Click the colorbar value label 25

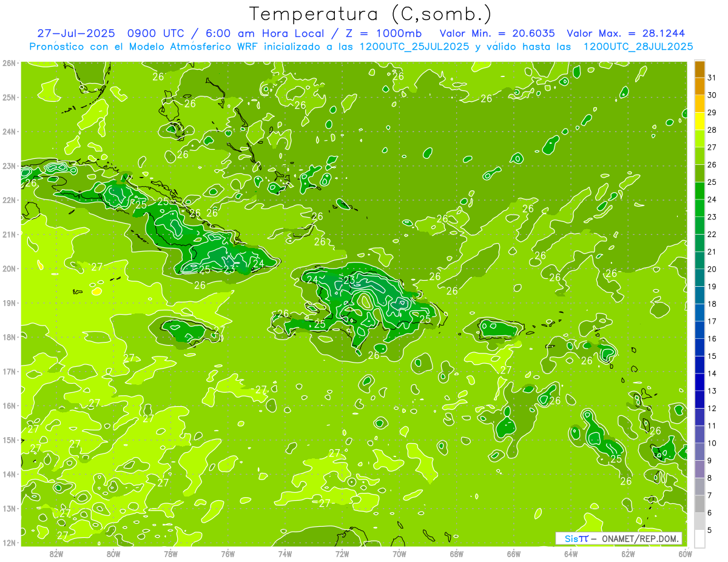pos(712,181)
